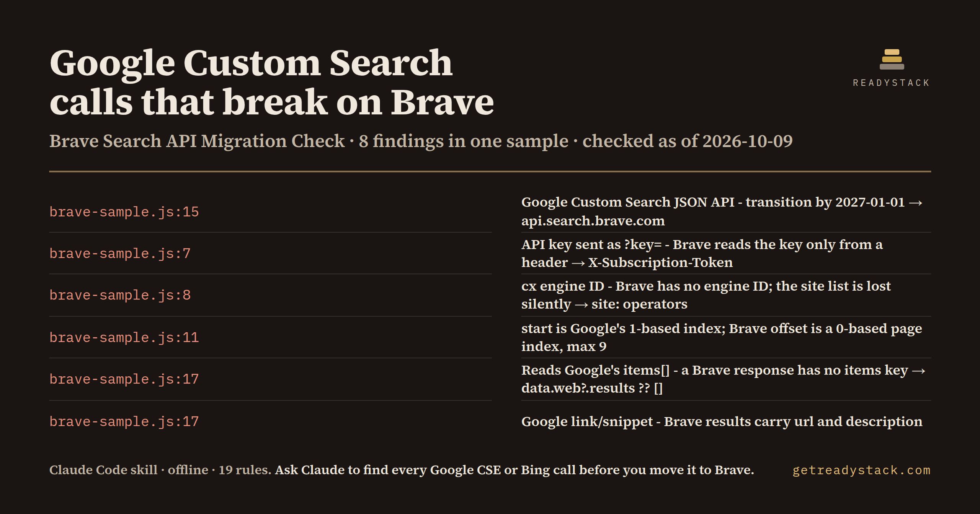Click the Reads Google's items[] finding

click(x=724, y=379)
